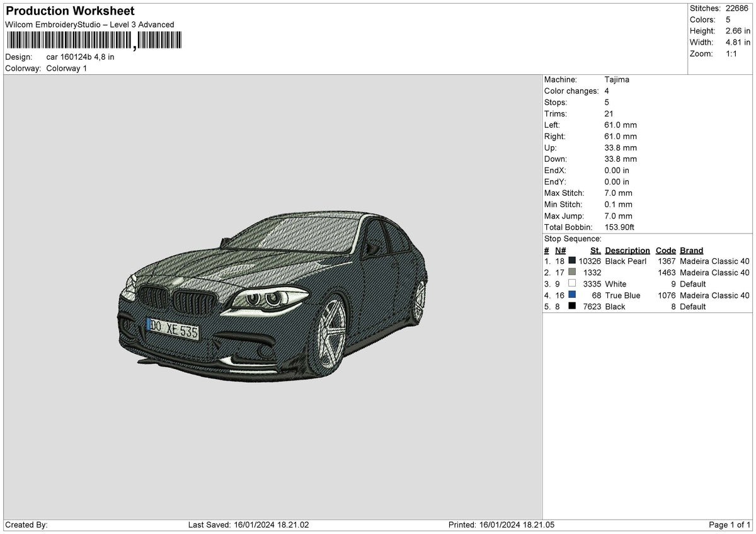The height and width of the screenshot is (534, 756).
Task: Click the 'Page 1 of 1' indicator
Action: tap(730, 525)
